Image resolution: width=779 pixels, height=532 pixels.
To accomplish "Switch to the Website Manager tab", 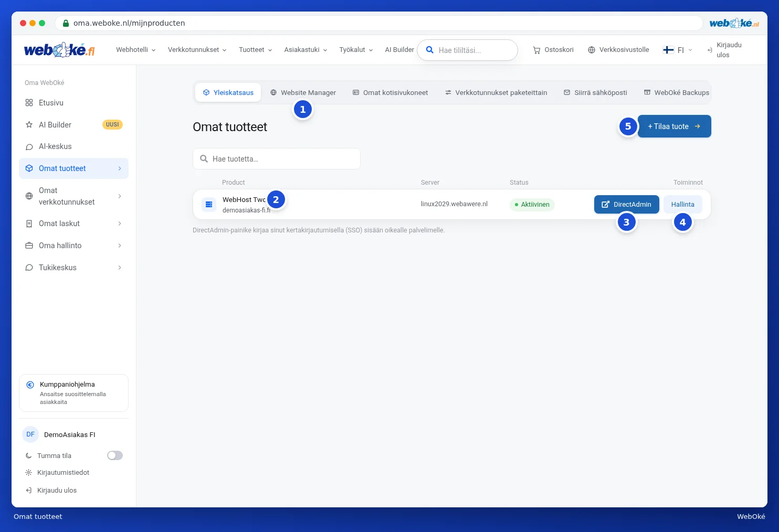I will pyautogui.click(x=303, y=92).
